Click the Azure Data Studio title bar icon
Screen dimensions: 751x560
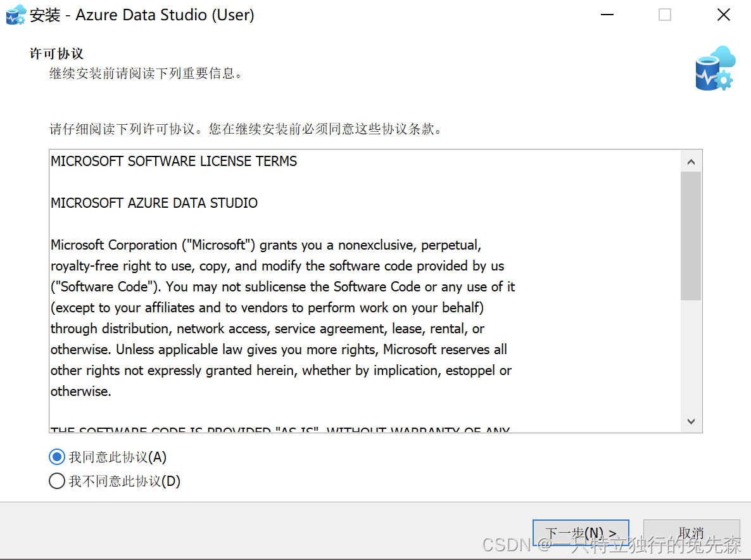(x=16, y=15)
